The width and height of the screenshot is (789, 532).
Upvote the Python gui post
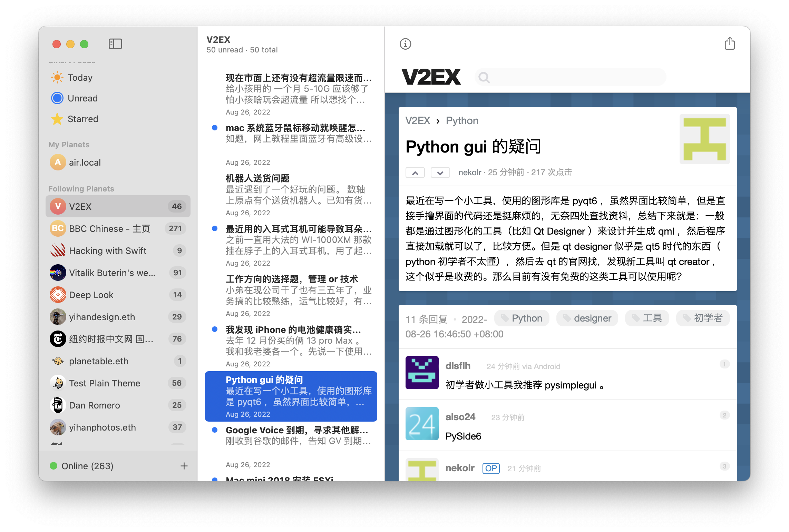(415, 173)
